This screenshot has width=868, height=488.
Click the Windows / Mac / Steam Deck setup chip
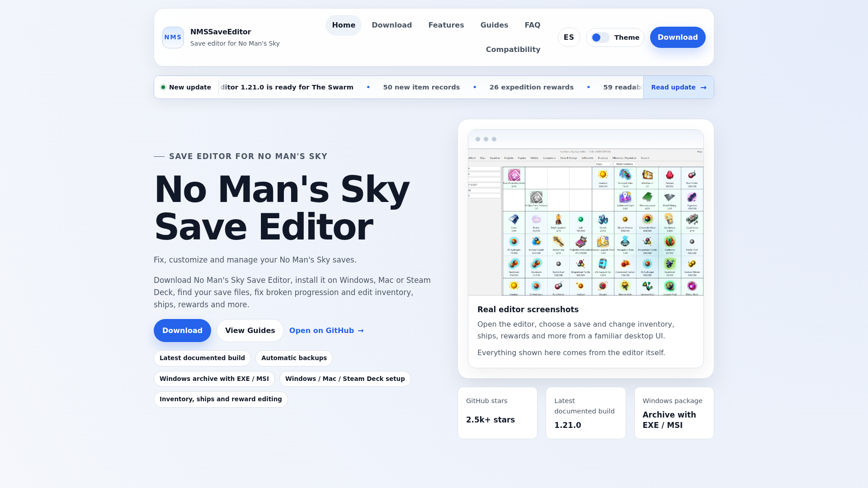point(345,379)
